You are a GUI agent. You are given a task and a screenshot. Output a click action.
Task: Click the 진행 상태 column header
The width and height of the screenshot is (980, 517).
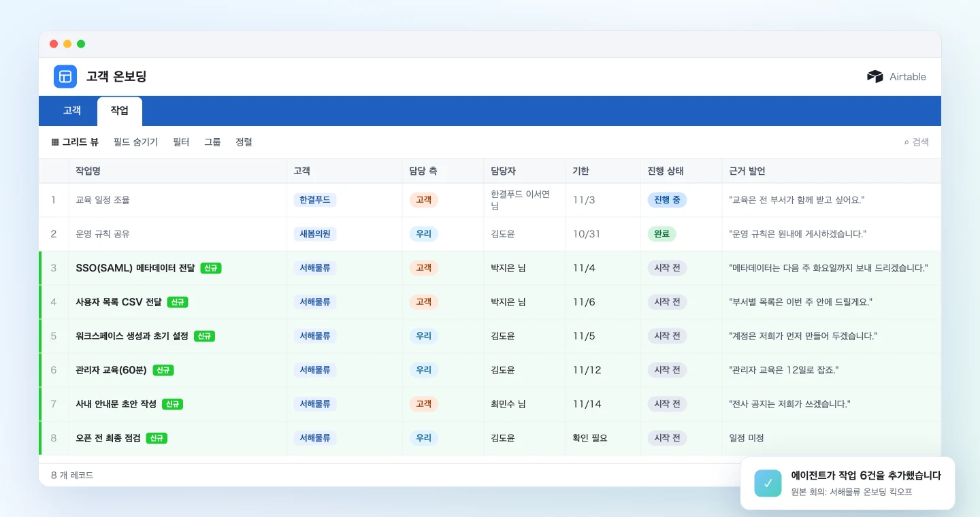pos(681,171)
